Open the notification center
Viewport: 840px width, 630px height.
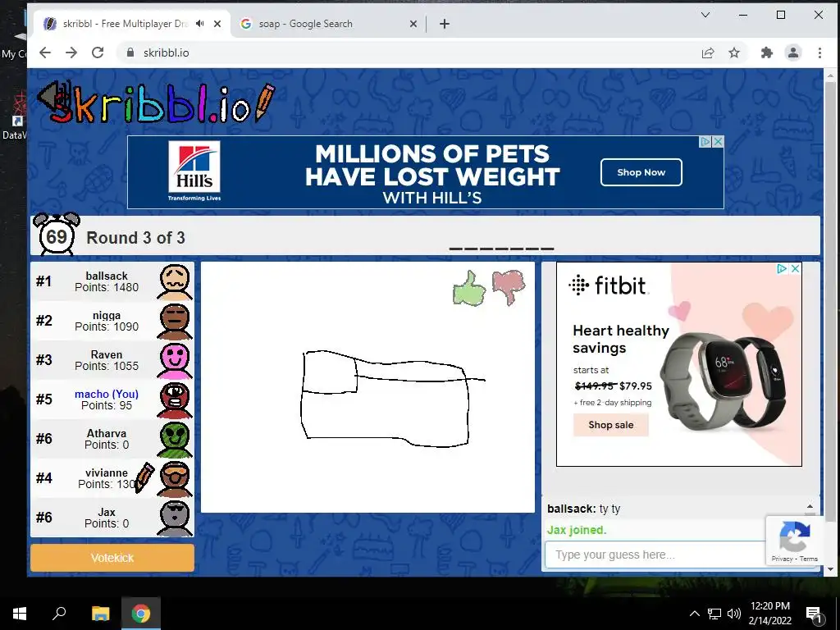(815, 614)
